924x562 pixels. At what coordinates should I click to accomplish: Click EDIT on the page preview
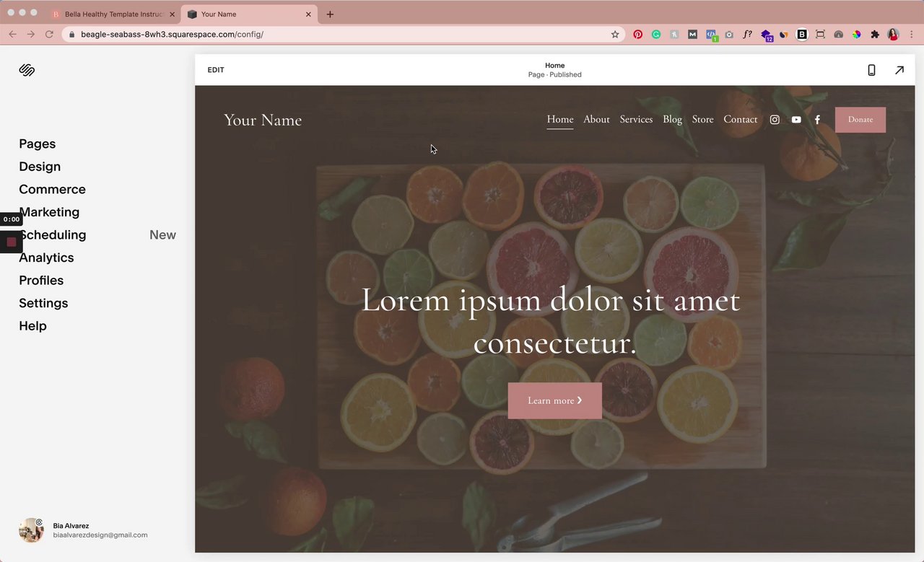pyautogui.click(x=216, y=70)
